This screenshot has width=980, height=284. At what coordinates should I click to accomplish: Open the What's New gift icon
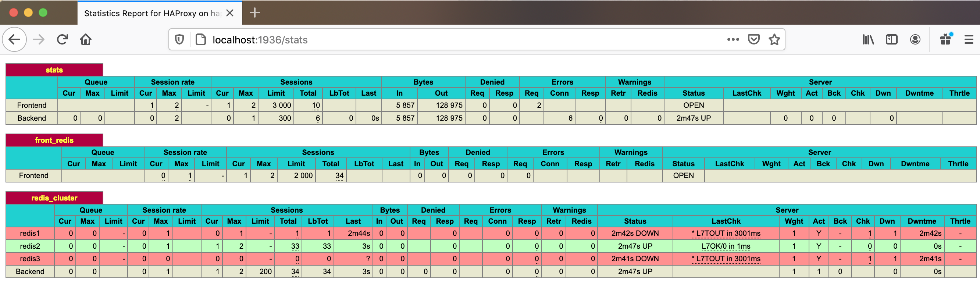tap(946, 39)
